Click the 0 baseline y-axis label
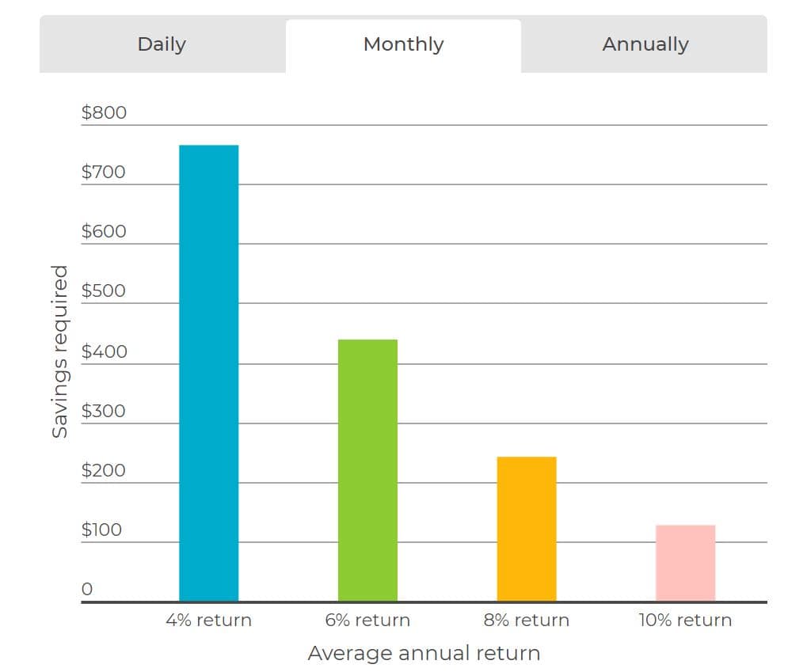 87,589
